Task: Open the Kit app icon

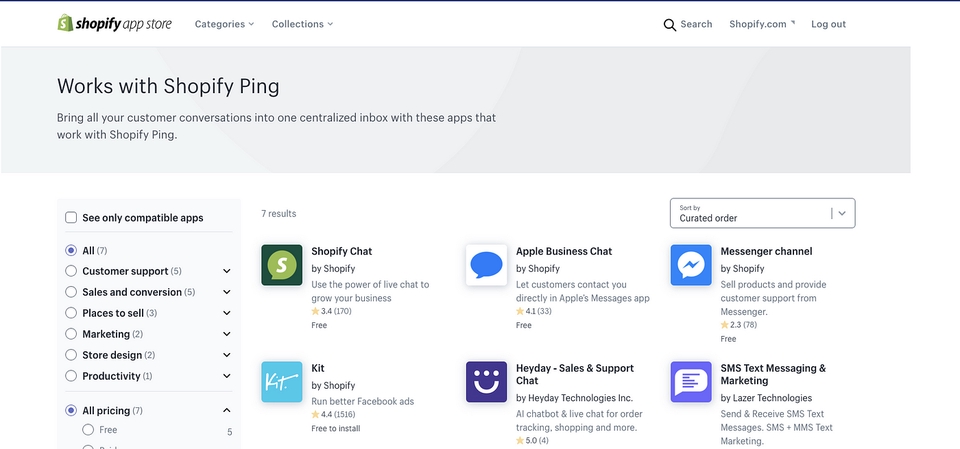Action: coord(282,382)
